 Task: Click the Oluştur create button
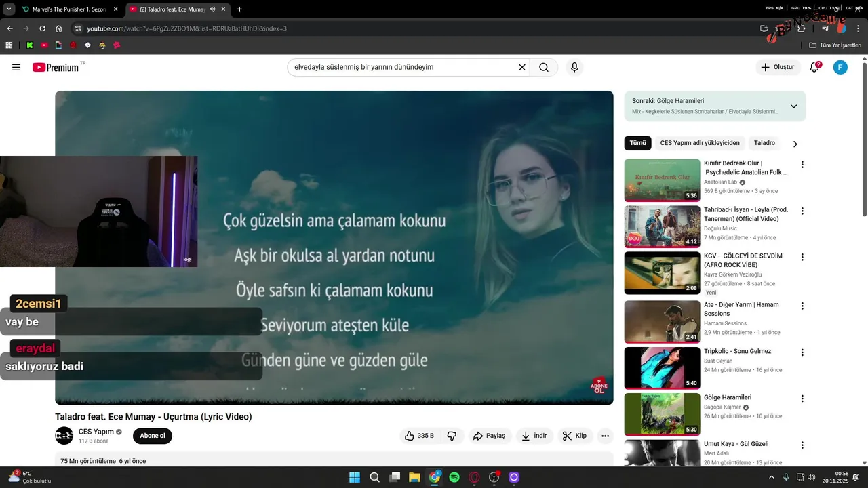click(778, 67)
